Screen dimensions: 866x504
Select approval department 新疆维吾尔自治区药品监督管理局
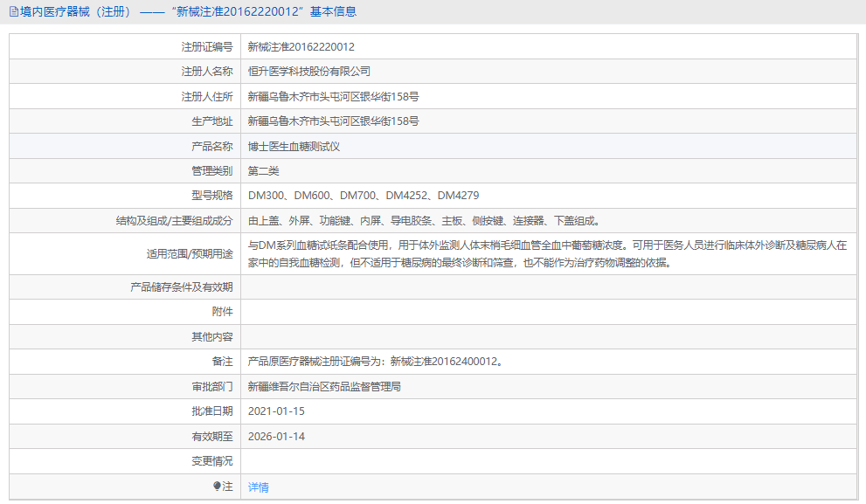tap(324, 386)
